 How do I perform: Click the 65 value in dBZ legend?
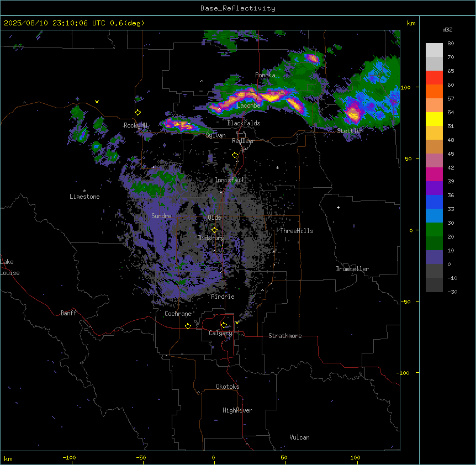[x=451, y=71]
